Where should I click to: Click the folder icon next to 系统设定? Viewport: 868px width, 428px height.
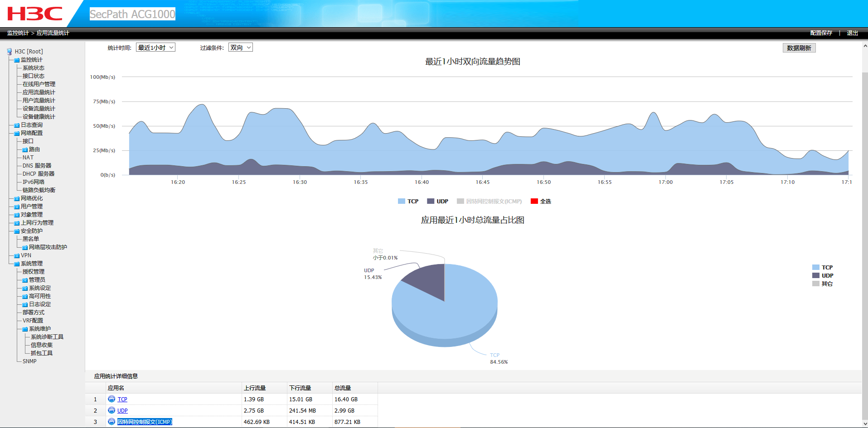(x=25, y=289)
